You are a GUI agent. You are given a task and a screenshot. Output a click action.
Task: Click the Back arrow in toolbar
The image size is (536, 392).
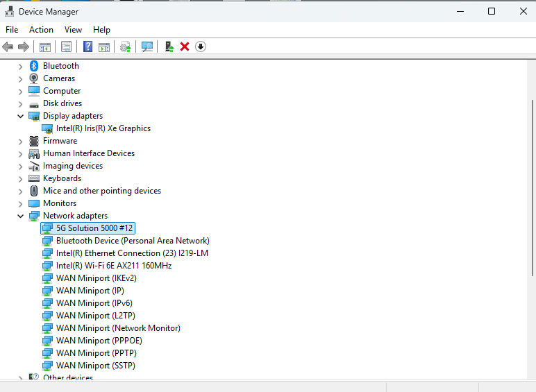(x=8, y=46)
